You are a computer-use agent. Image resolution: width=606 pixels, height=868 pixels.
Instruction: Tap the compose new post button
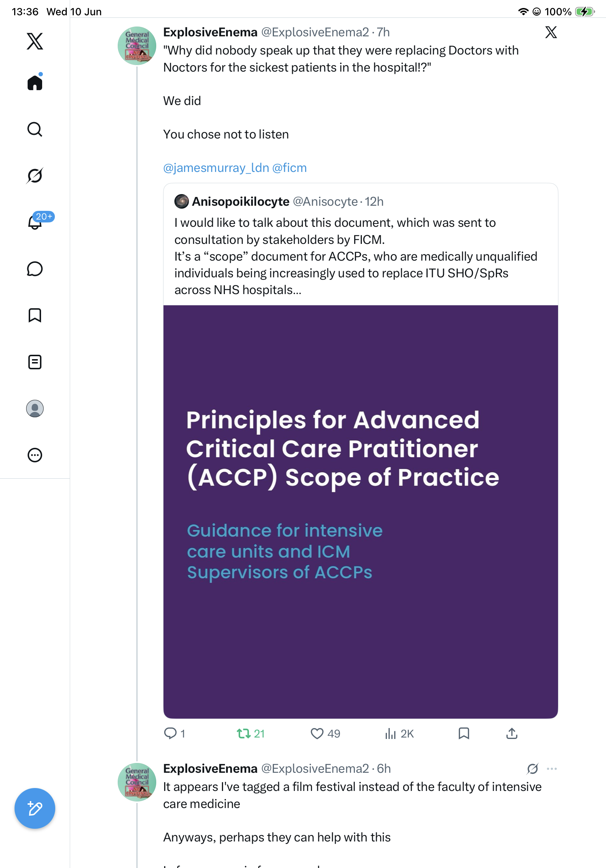(x=35, y=808)
